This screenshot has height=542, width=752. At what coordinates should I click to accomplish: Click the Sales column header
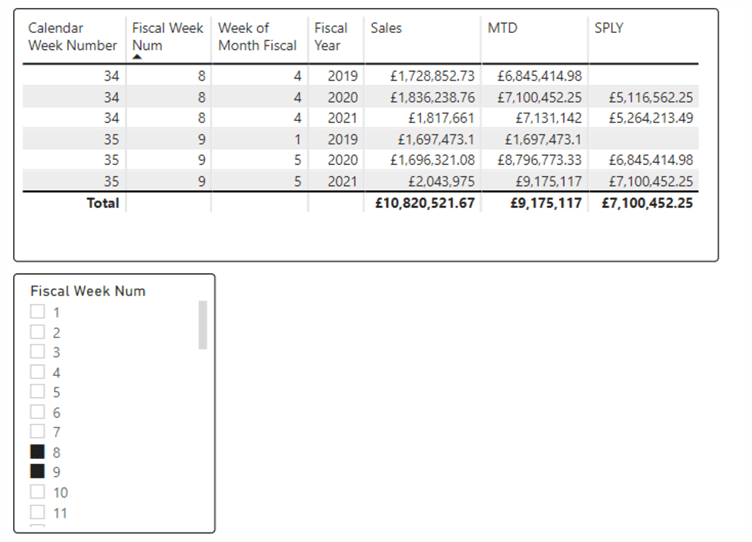pyautogui.click(x=386, y=28)
